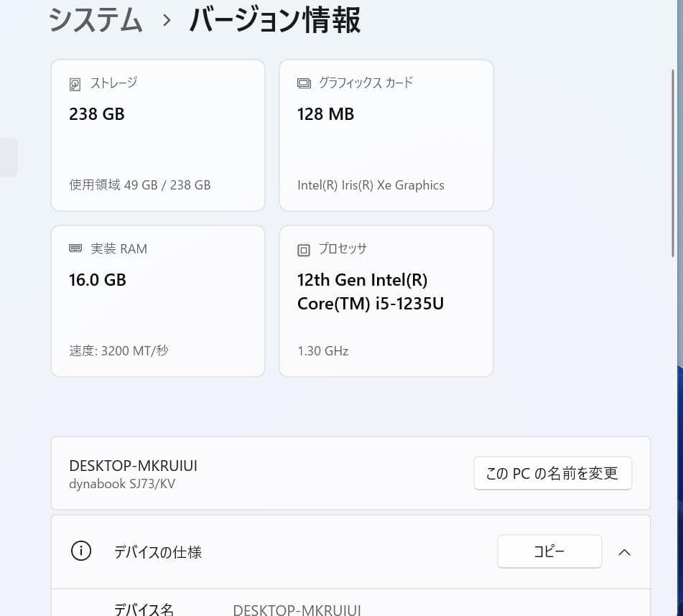Click the info icon beside デバイスの仕様
683x616 pixels.
coord(81,551)
